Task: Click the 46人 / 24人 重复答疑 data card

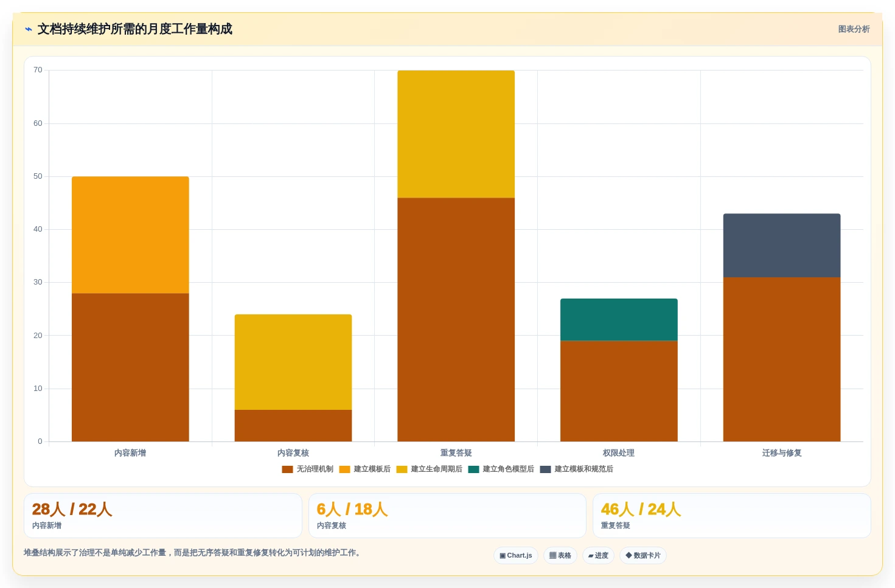Action: point(732,516)
